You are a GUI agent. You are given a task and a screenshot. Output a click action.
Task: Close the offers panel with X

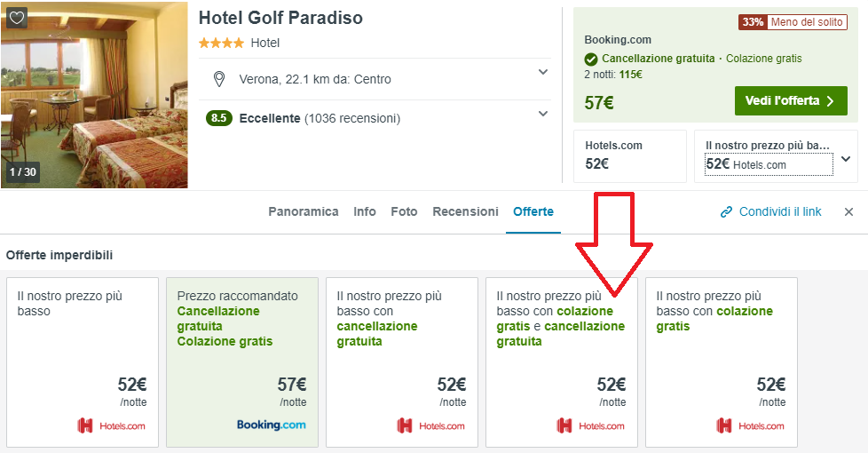pos(848,212)
